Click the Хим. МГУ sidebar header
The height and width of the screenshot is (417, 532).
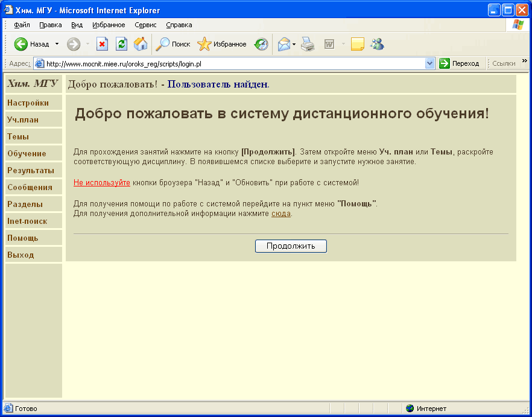tap(33, 83)
